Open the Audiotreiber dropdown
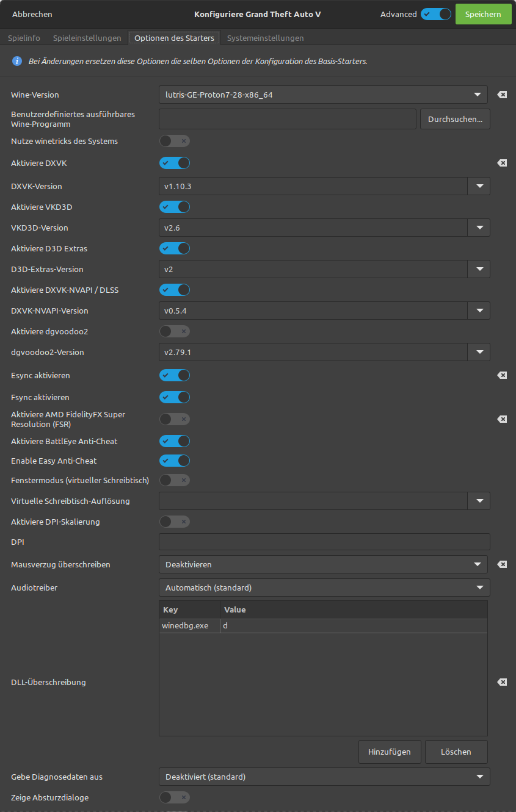516x812 pixels. tap(324, 587)
